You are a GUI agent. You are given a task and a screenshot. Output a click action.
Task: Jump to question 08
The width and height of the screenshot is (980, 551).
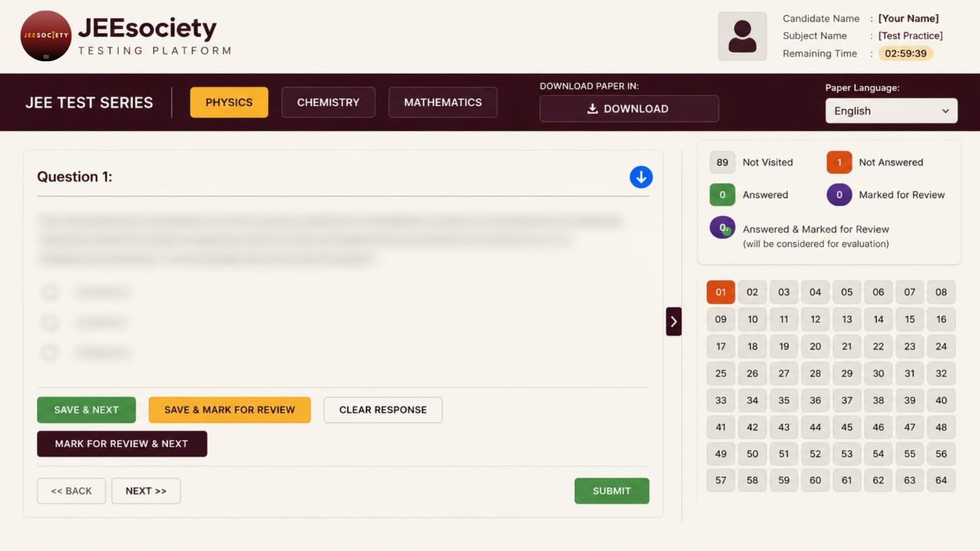coord(941,292)
